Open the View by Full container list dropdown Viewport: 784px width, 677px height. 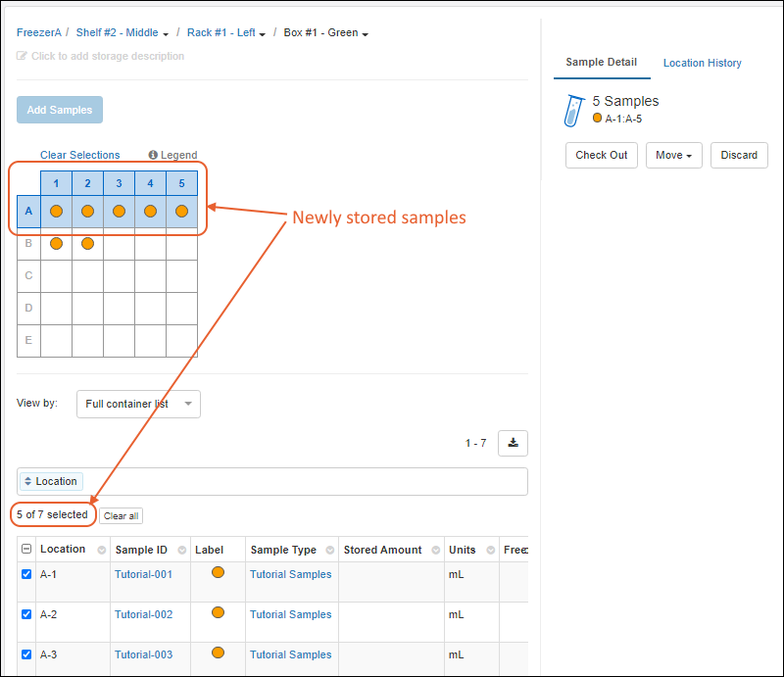(x=138, y=404)
